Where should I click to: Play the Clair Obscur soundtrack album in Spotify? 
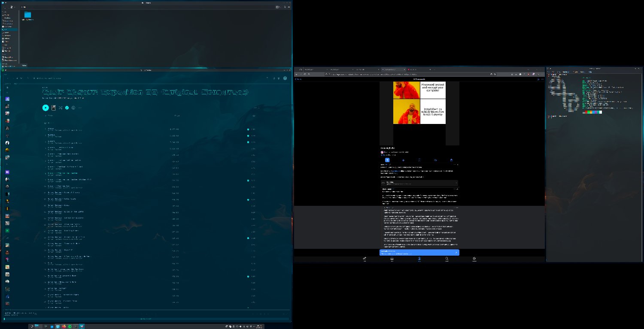pos(46,107)
